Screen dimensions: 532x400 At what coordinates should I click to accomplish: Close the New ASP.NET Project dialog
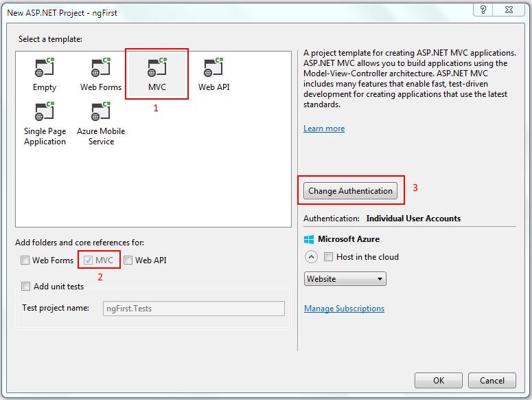(509, 10)
